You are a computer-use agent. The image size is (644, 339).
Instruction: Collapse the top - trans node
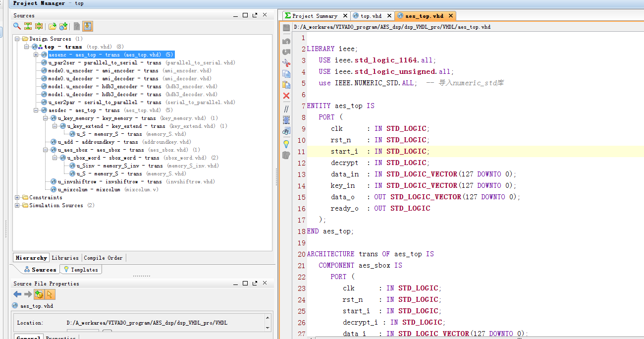tap(27, 47)
